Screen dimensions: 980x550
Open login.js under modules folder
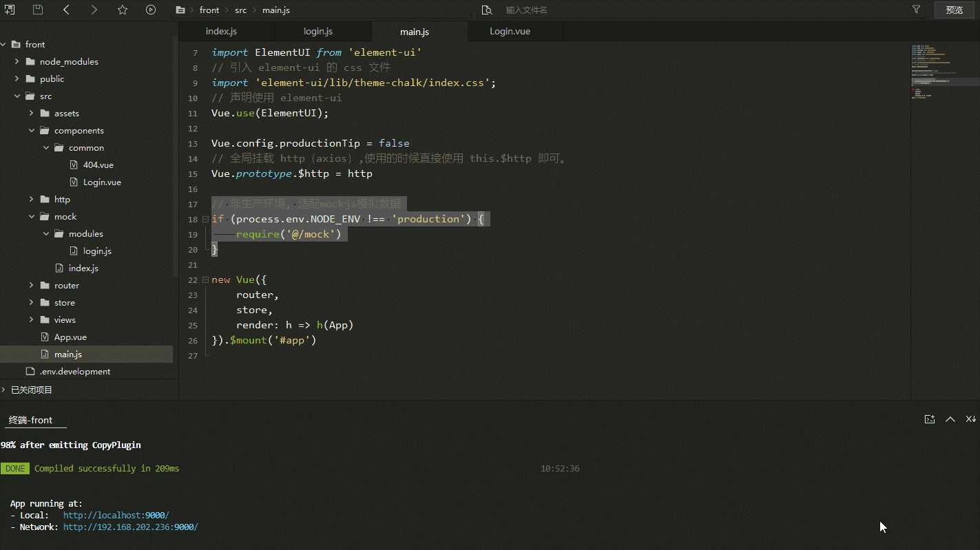[97, 251]
